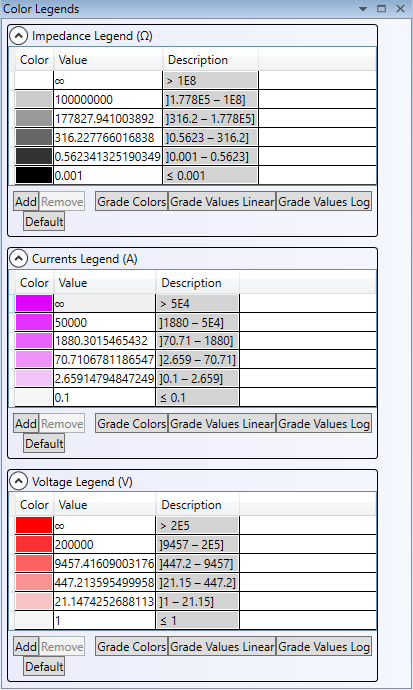Viewport: 413px width, 690px height.
Task: Click Grade Values Log in Currents Legend
Action: click(x=324, y=424)
